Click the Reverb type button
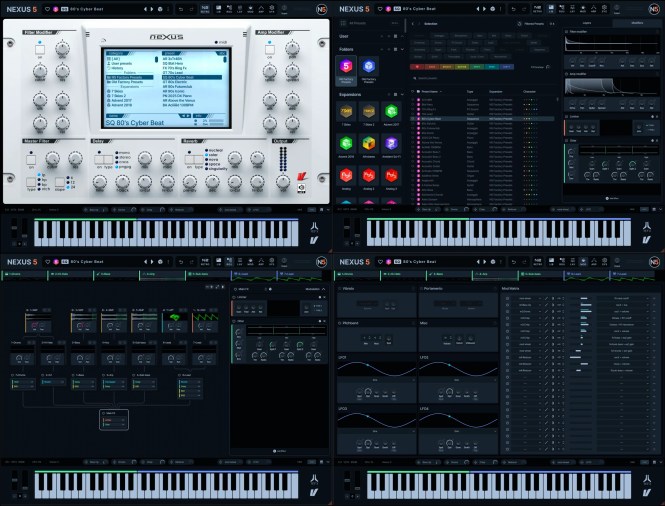This screenshot has width=665, height=506. (199, 159)
